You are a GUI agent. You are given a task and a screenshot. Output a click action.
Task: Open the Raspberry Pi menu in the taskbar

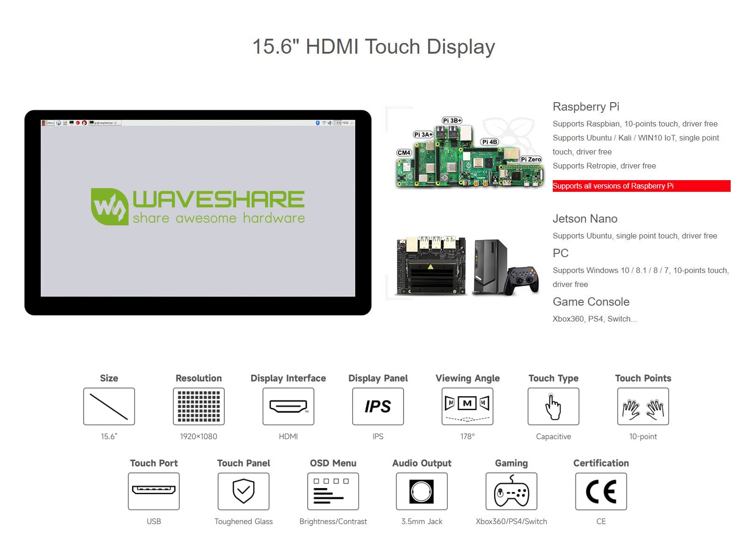coord(48,123)
